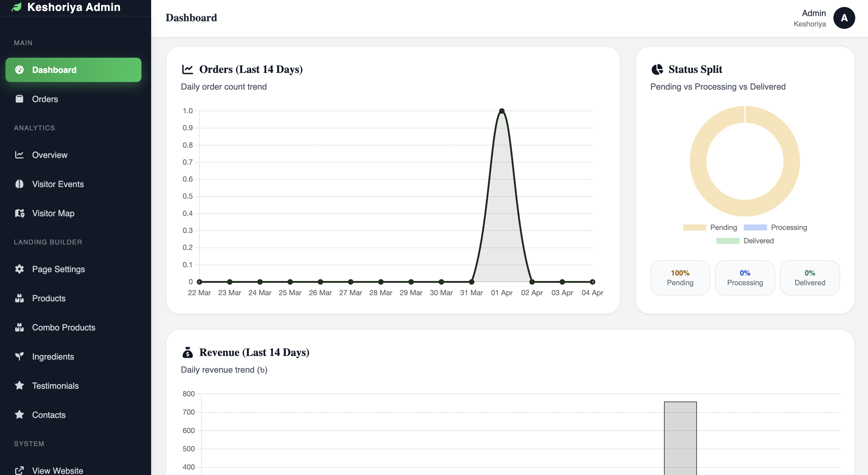The width and height of the screenshot is (868, 475).
Task: Toggle Pending legend item in Status Split
Action: point(710,227)
